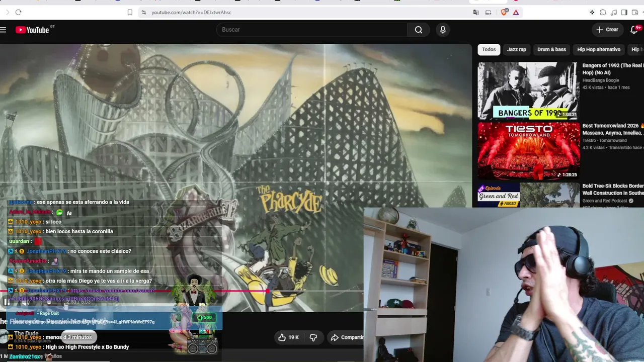Open the media control music-note icon
The image size is (644, 362).
pos(613,12)
